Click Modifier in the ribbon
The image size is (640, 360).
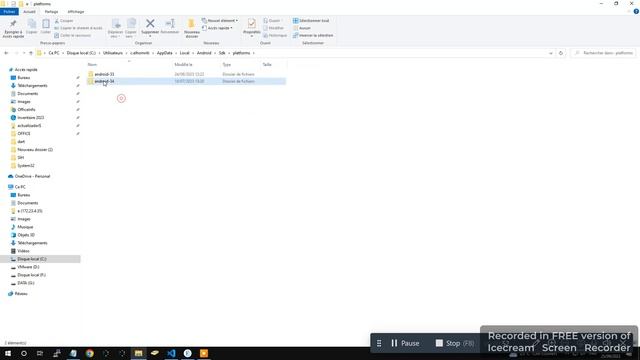click(273, 28)
